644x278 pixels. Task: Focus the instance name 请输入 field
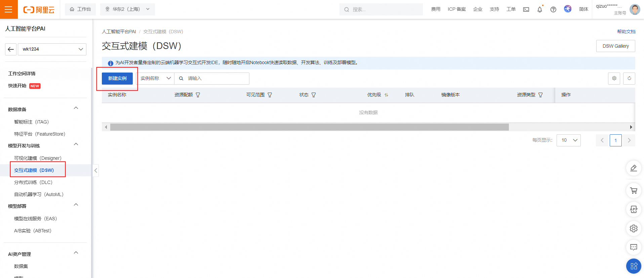pyautogui.click(x=212, y=79)
